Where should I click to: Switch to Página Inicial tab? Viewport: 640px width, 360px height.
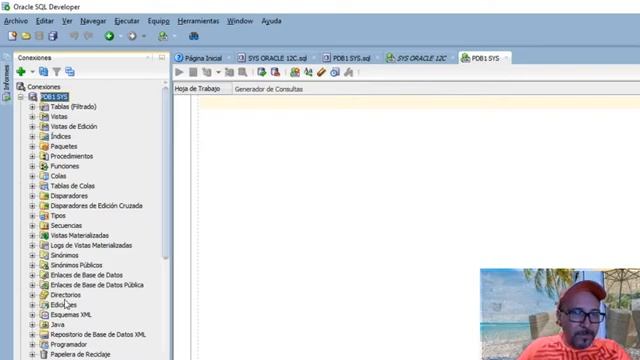199,58
